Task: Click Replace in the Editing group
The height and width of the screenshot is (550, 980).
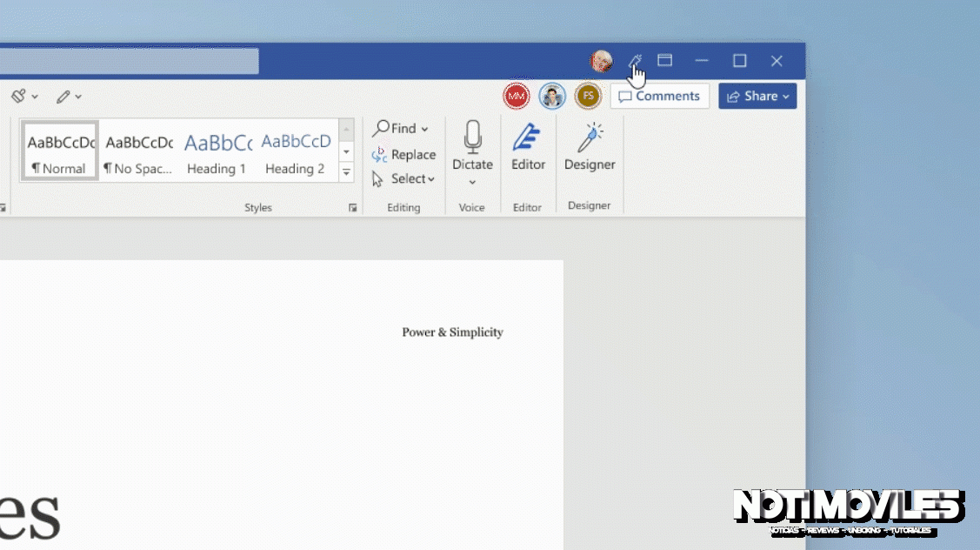Action: (403, 154)
